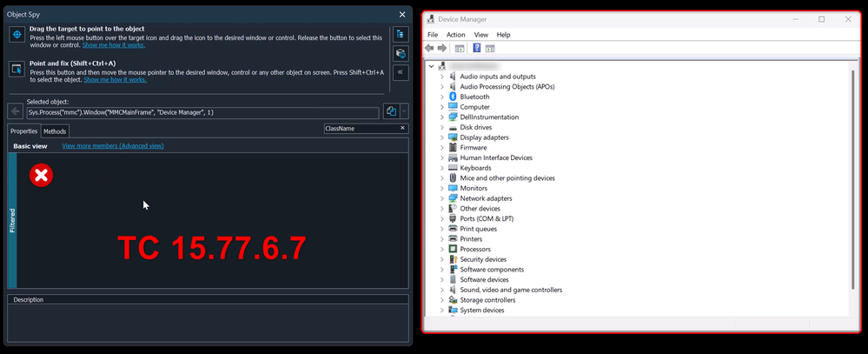868x354 pixels.
Task: Expand the Network adapters category
Action: point(441,198)
